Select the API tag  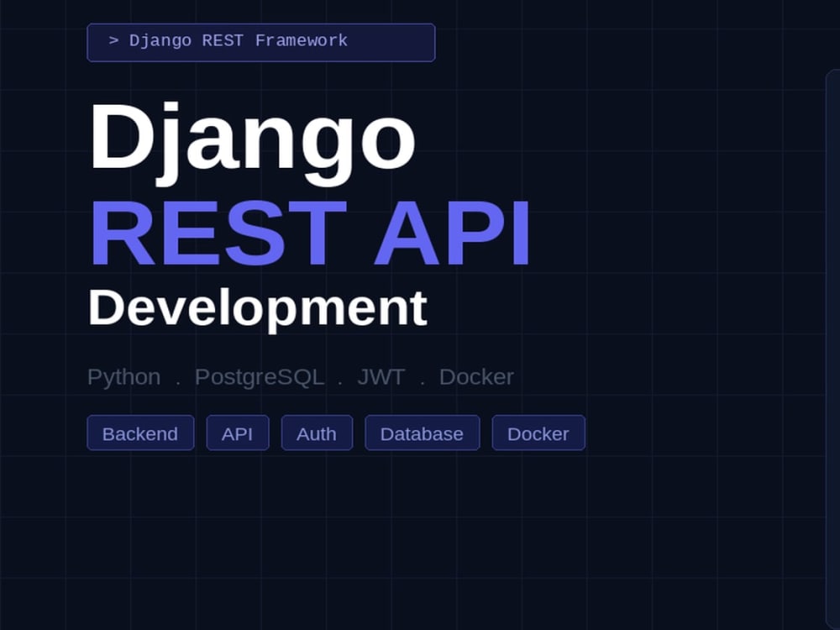tap(238, 433)
